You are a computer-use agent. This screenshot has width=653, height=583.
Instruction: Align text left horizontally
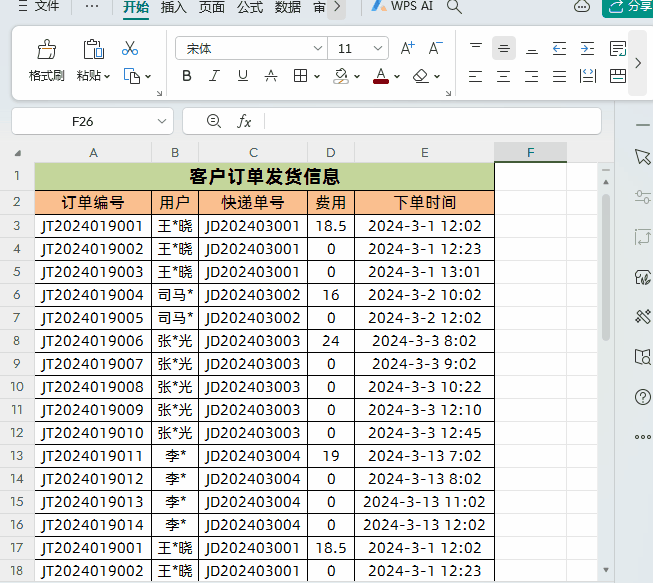(475, 76)
